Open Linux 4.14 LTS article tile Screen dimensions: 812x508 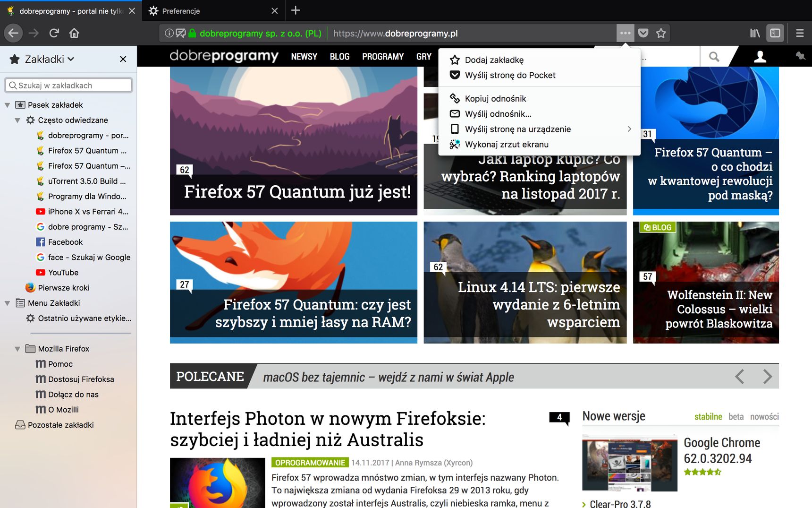(525, 283)
